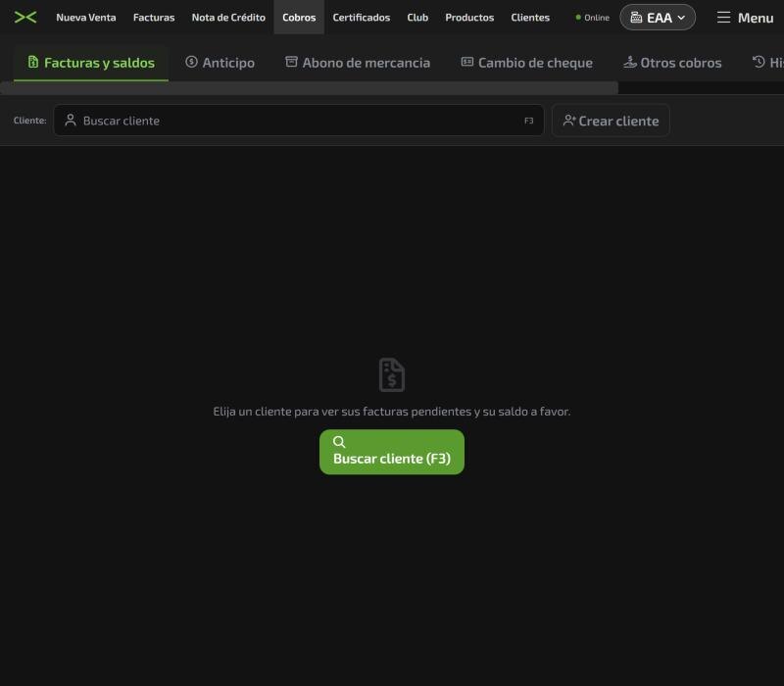
Task: Open Nota de Crédito section
Action: coord(228,18)
